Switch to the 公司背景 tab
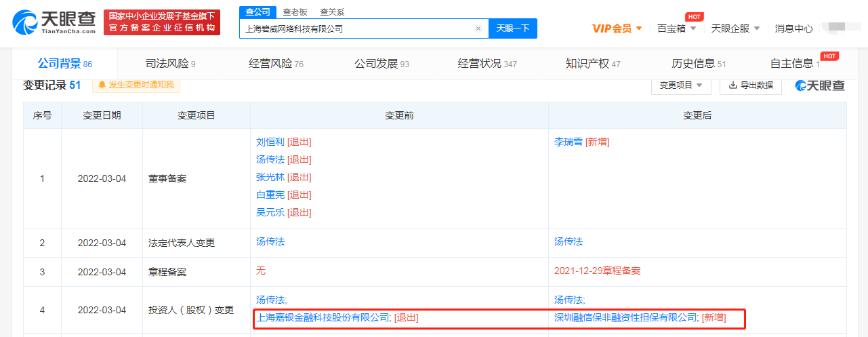This screenshot has width=868, height=337. point(64,64)
